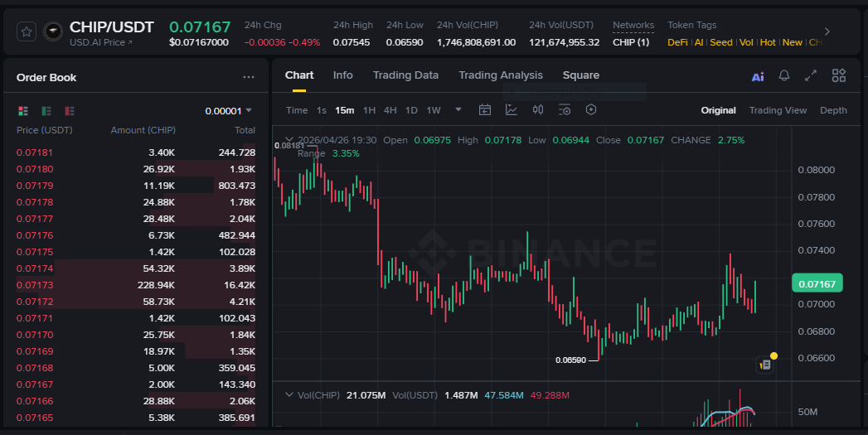Viewport: 868px width, 435px height.
Task: Click the Networks label
Action: (x=633, y=25)
